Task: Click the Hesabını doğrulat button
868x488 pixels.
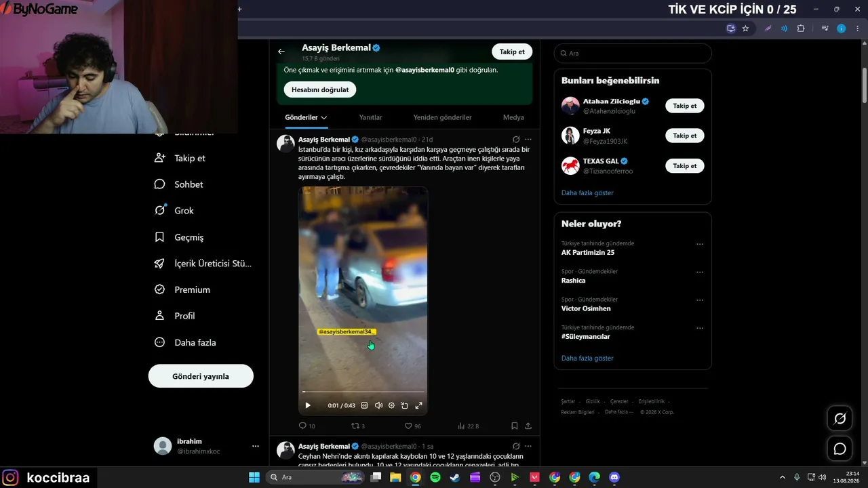Action: [x=320, y=89]
